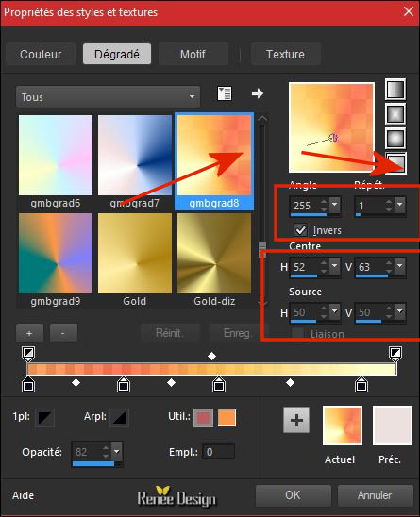Click the right arrow icon beside category list
This screenshot has width=420, height=517.
point(258,93)
